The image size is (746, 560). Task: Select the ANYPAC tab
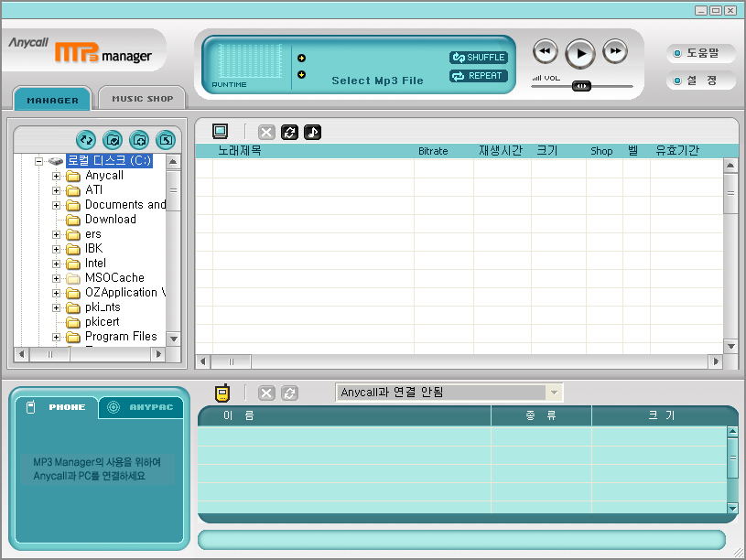(141, 407)
